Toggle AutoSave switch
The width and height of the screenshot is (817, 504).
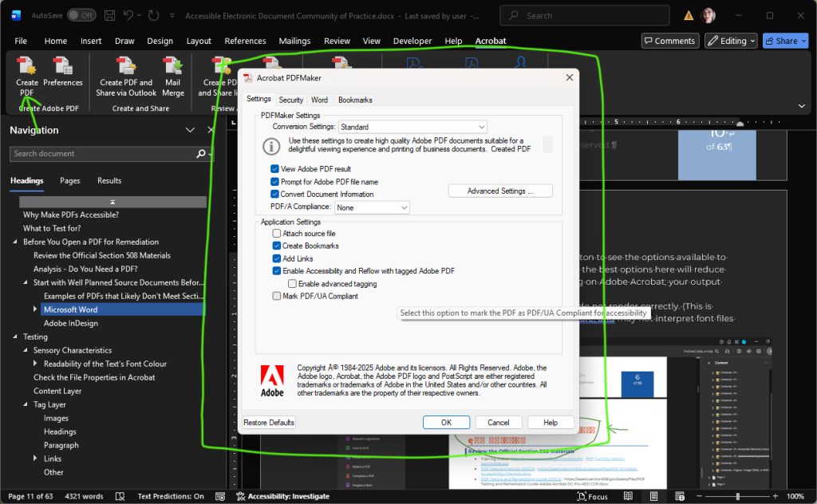81,15
